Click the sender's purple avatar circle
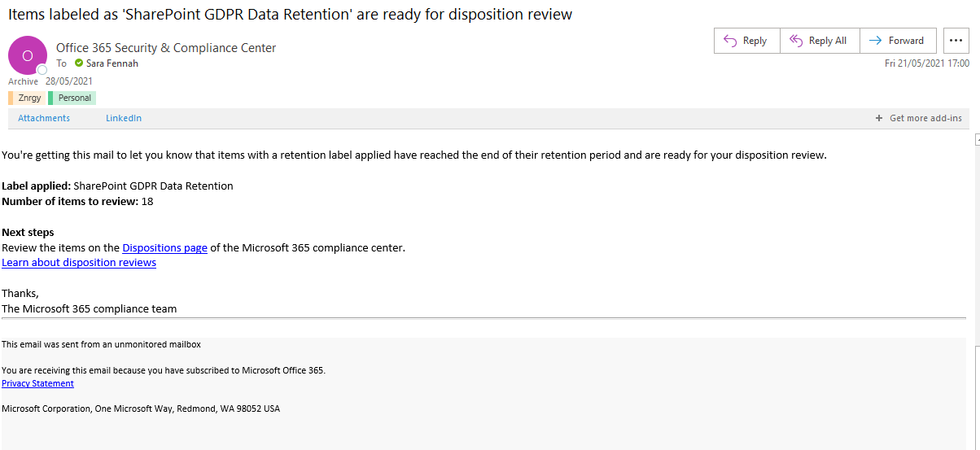This screenshot has height=450, width=980. click(x=27, y=55)
